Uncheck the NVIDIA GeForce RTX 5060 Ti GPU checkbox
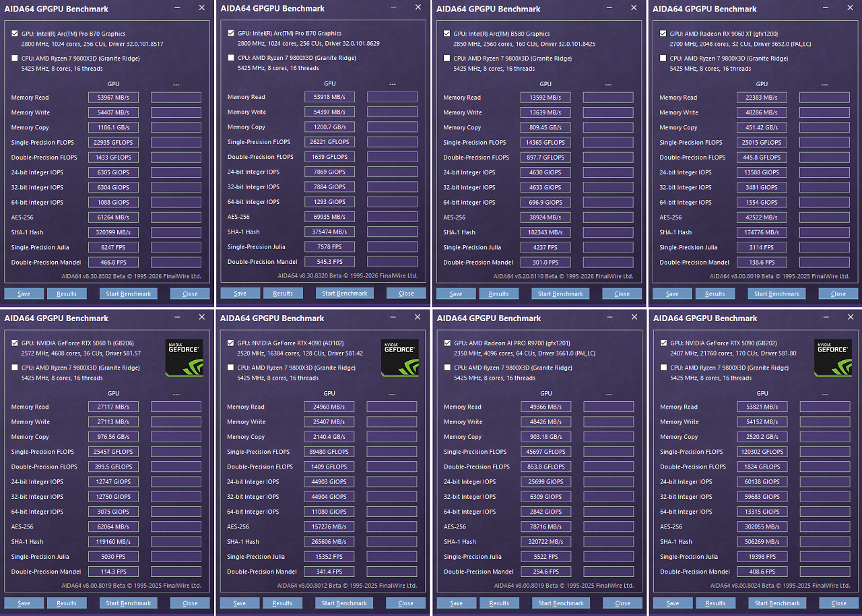862x616 pixels. 15,343
